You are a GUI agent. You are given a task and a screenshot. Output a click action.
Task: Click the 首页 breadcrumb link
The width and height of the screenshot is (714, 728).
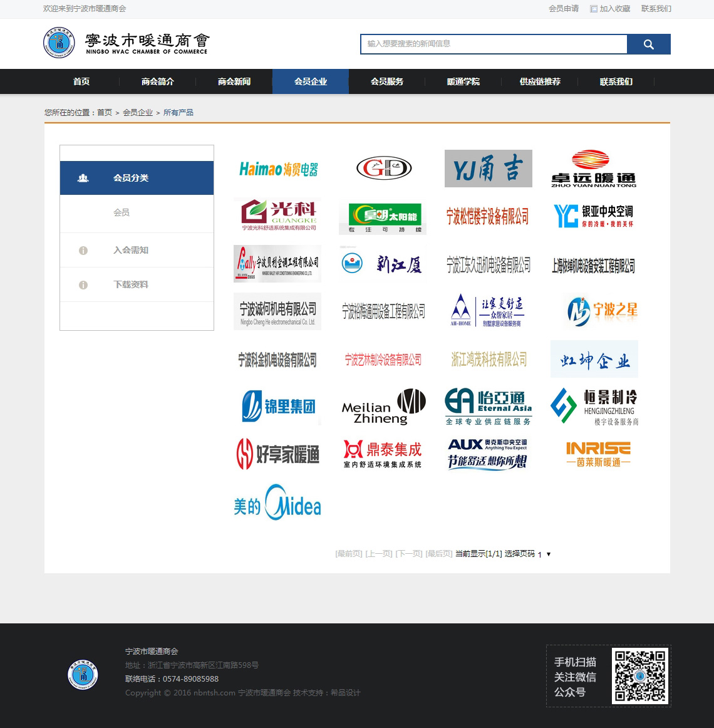[x=105, y=112]
